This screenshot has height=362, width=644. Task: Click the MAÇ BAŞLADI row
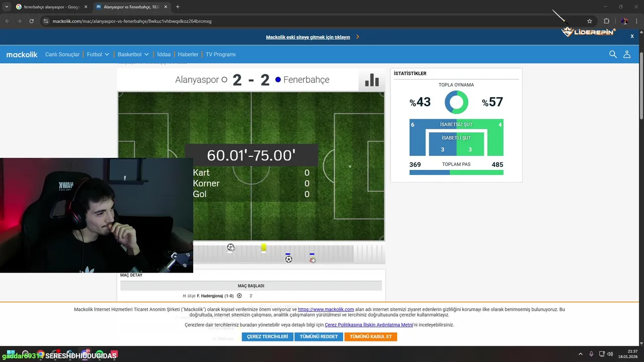pos(251,286)
